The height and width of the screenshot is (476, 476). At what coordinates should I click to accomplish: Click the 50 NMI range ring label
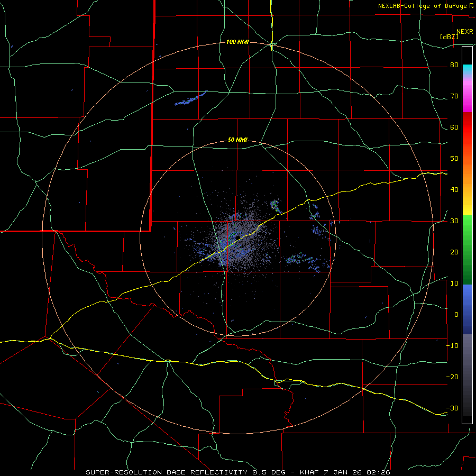[x=237, y=140]
